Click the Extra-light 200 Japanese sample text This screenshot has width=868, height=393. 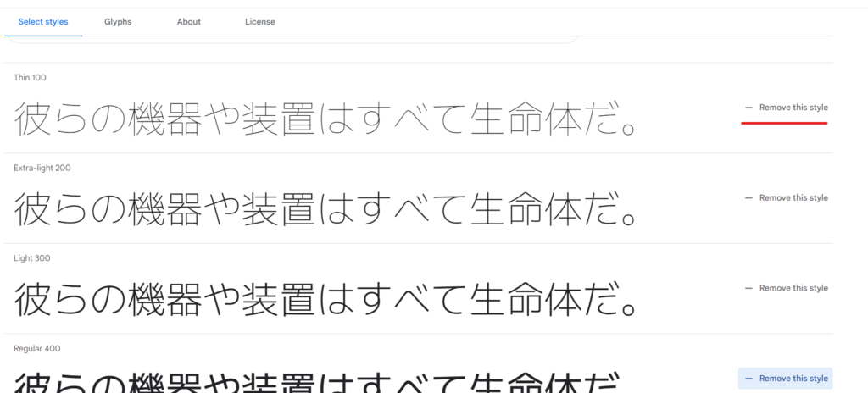325,208
